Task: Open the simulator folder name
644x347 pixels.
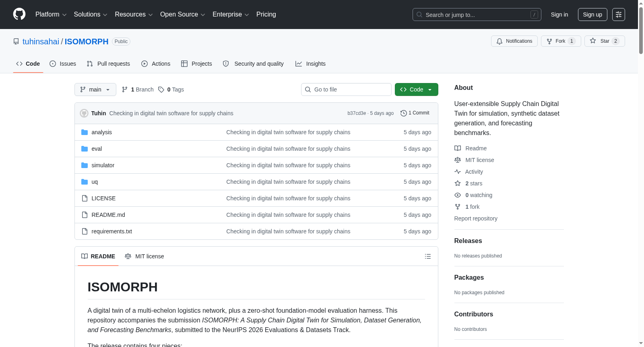Action: (x=103, y=165)
